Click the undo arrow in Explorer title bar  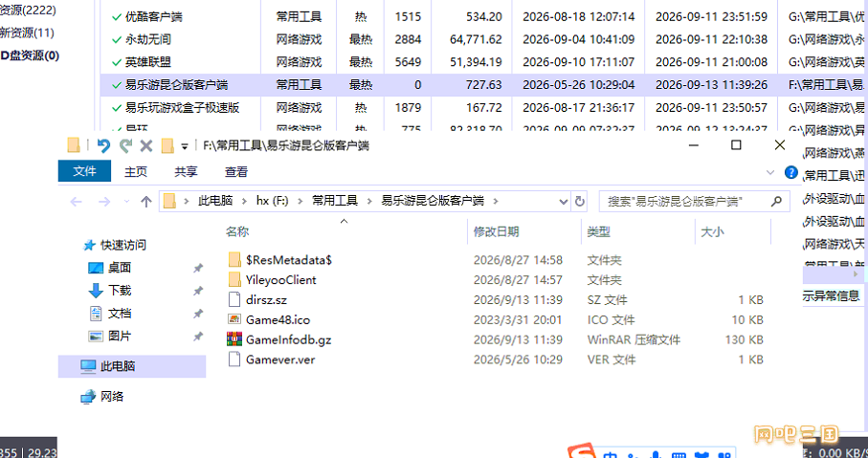point(103,145)
